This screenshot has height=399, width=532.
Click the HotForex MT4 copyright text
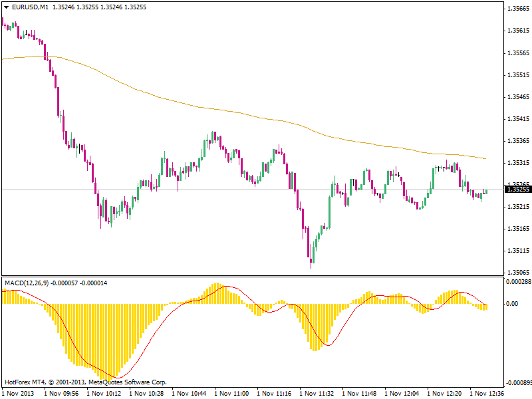[x=86, y=382]
